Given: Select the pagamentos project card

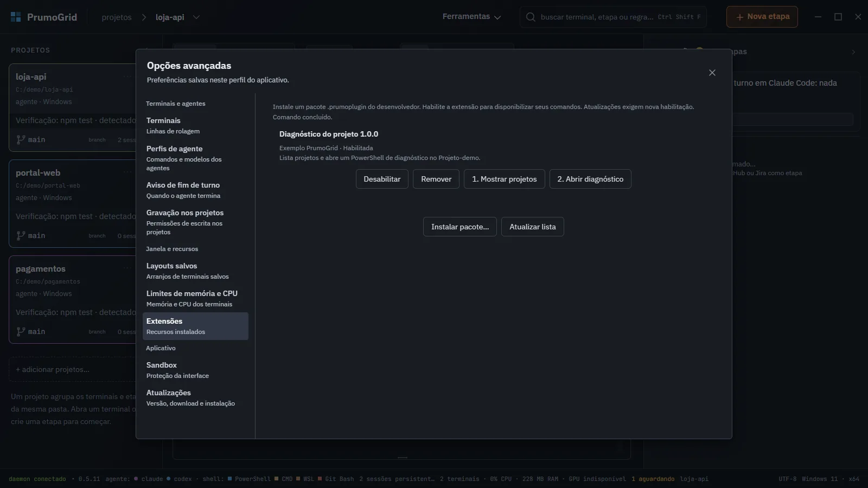Looking at the screenshot, I should (x=73, y=299).
